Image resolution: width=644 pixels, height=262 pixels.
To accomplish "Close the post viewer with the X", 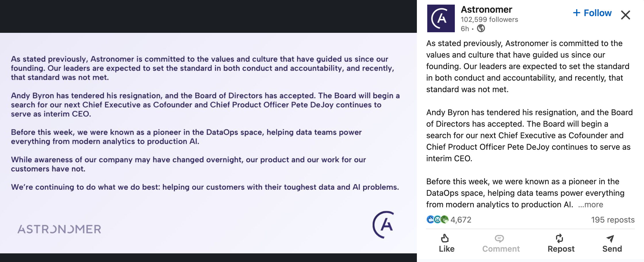I will pyautogui.click(x=626, y=15).
